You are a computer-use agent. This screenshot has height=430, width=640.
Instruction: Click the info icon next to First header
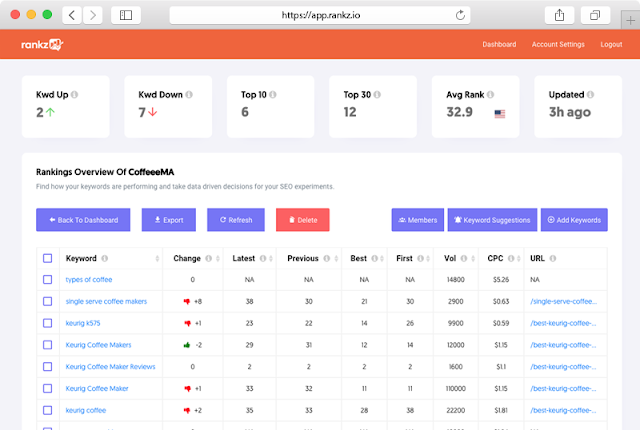coord(420,258)
